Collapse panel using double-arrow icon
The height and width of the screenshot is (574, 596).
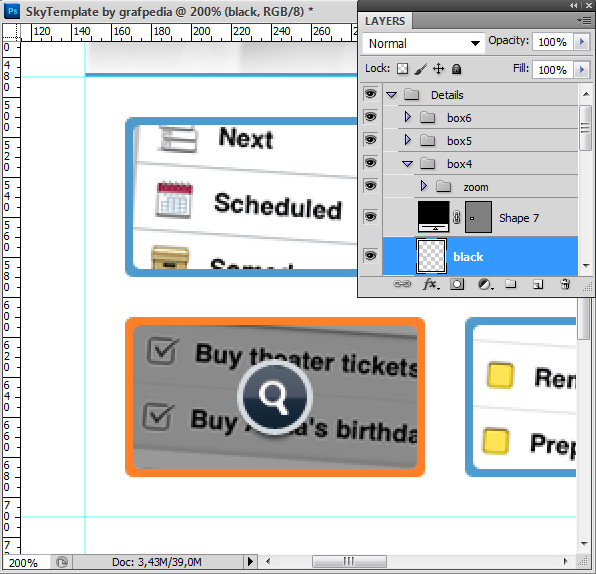[x=574, y=5]
